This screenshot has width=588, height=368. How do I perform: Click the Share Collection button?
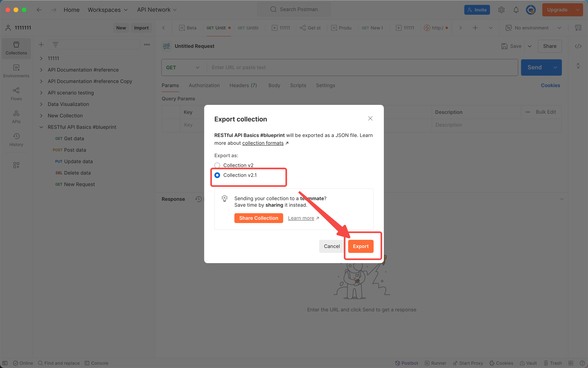tap(258, 218)
